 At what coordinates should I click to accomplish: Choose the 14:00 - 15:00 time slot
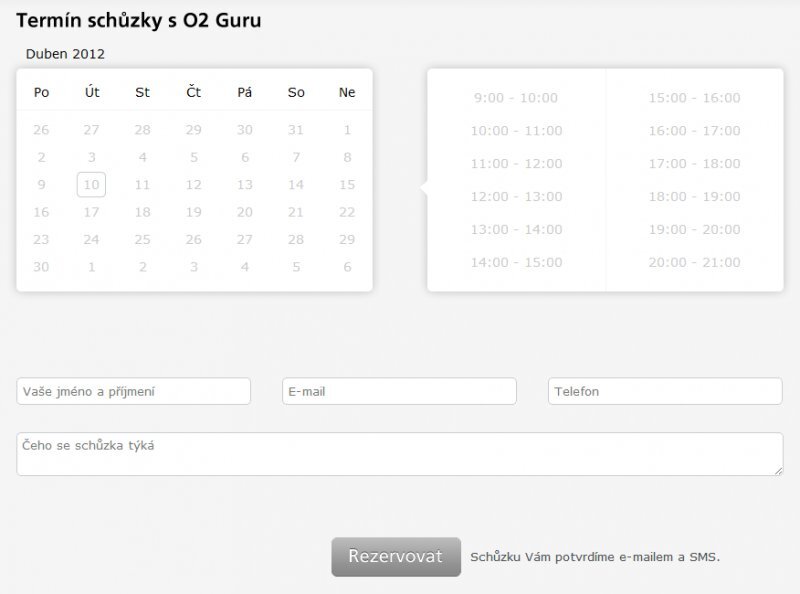coord(516,263)
